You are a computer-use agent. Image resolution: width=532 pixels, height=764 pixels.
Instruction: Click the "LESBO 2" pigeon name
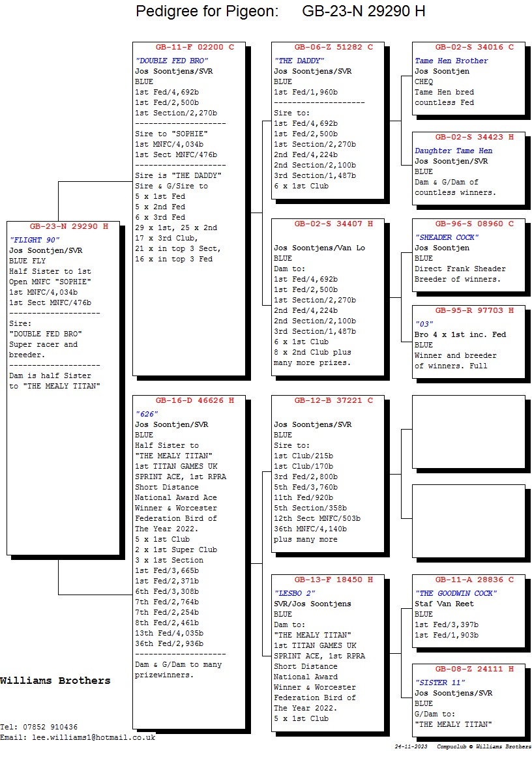point(295,593)
